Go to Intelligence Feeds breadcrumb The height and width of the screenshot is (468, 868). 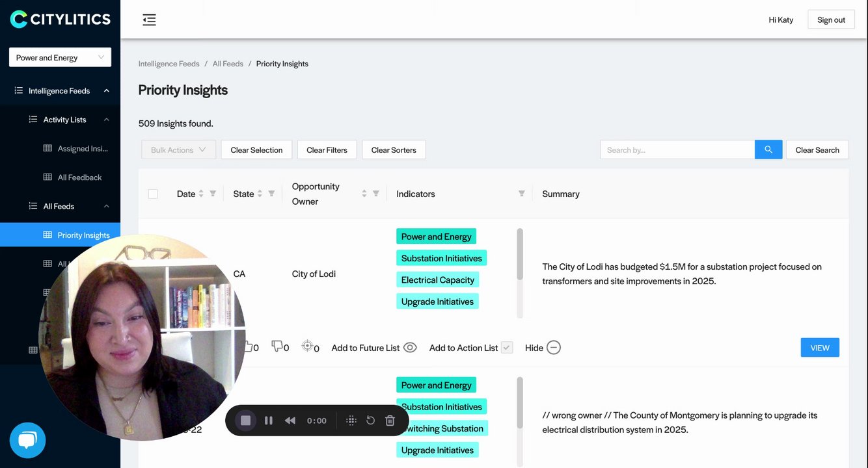coord(169,64)
